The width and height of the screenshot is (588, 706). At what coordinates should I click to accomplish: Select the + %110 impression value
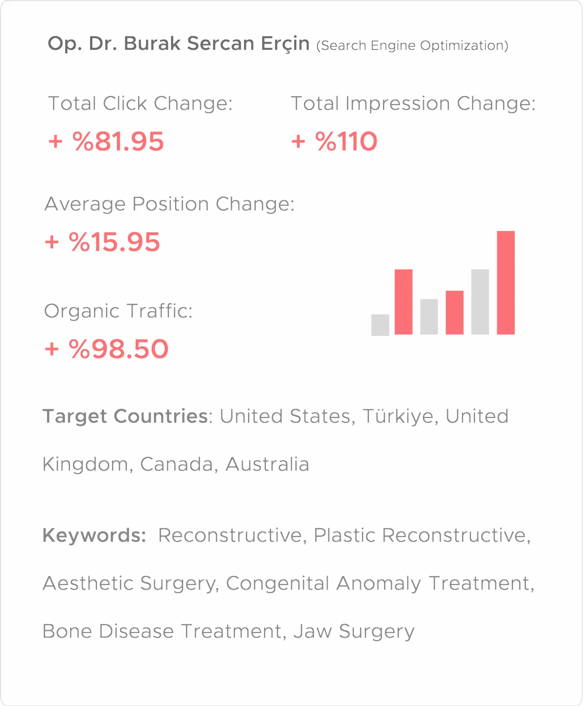pos(334,141)
